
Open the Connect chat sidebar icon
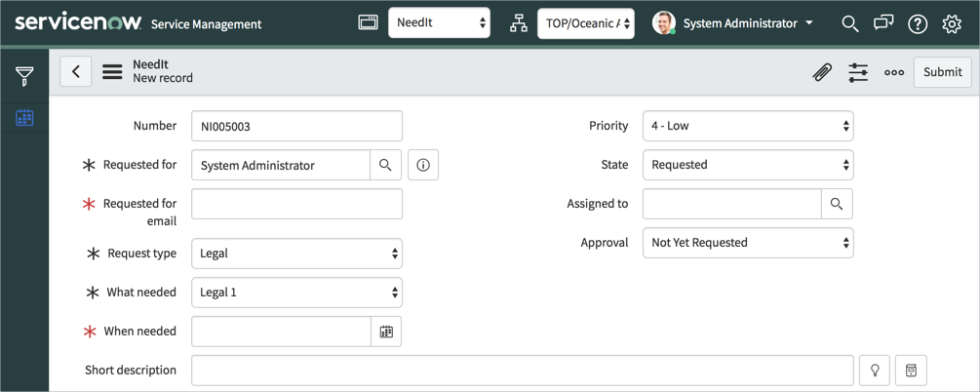click(x=883, y=23)
